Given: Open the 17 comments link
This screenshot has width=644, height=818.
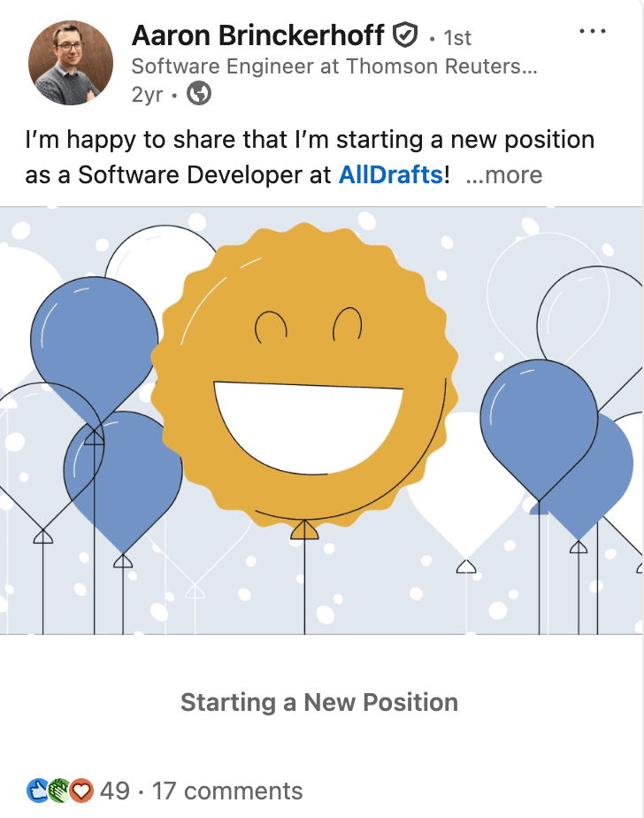Looking at the screenshot, I should 227,791.
